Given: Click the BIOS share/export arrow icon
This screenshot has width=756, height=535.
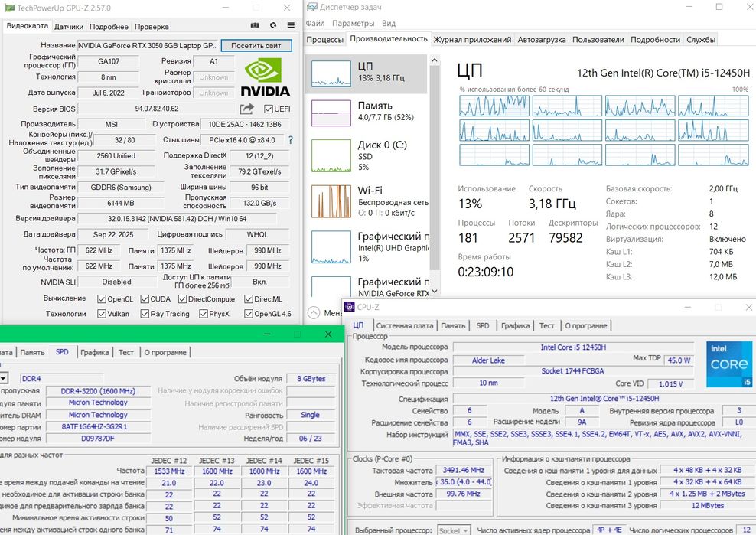Looking at the screenshot, I should pos(247,109).
